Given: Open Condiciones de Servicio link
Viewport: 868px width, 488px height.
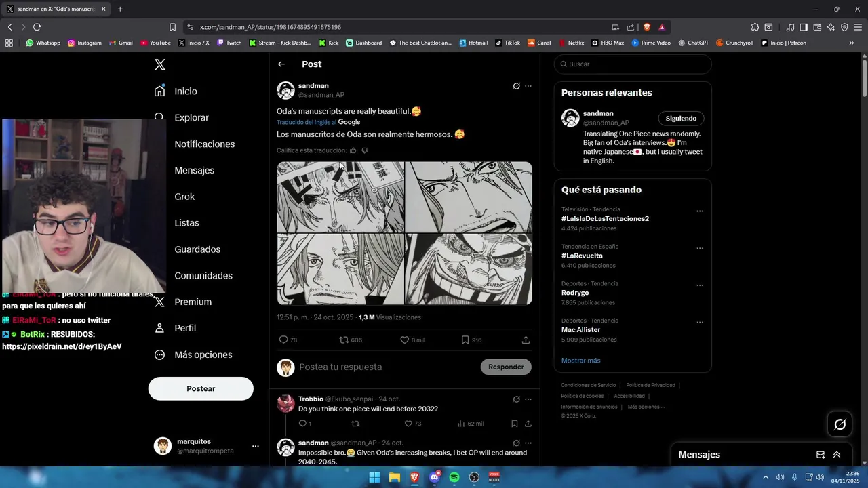Looking at the screenshot, I should pyautogui.click(x=589, y=385).
